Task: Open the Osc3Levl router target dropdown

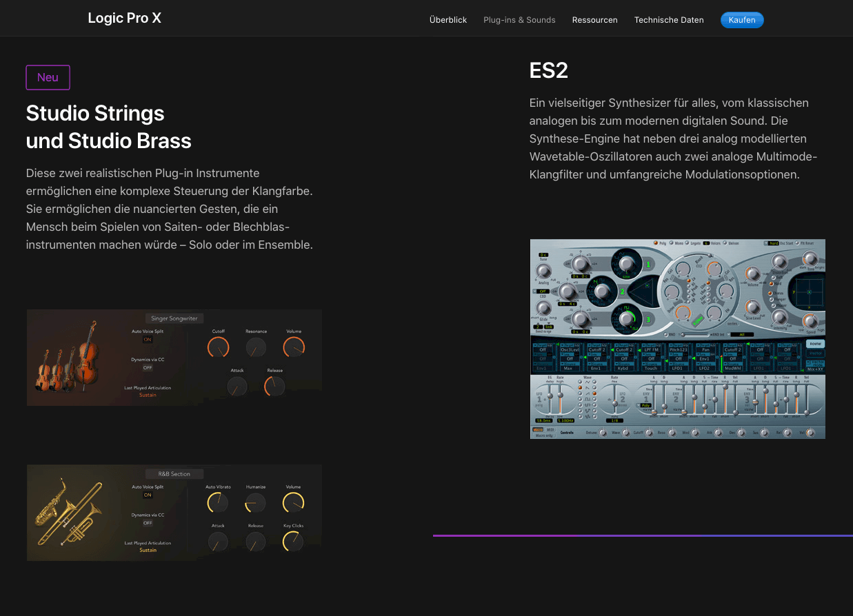Action: (570, 349)
